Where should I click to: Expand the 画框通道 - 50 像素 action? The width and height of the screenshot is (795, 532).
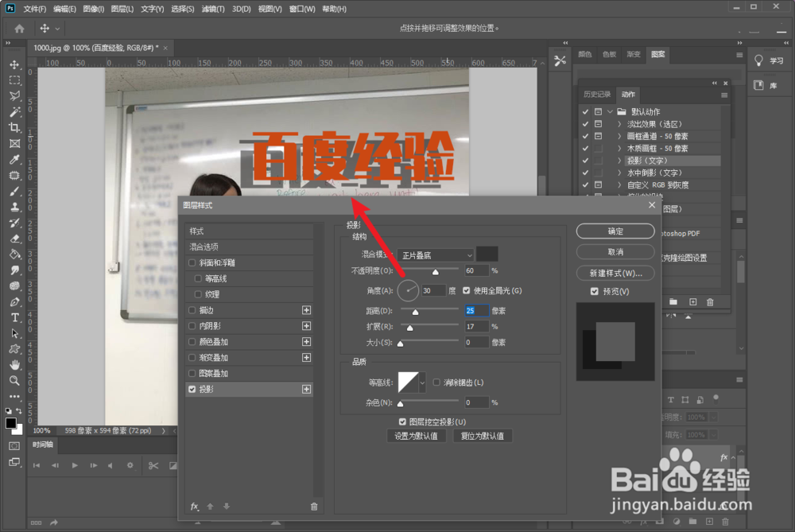(x=619, y=136)
